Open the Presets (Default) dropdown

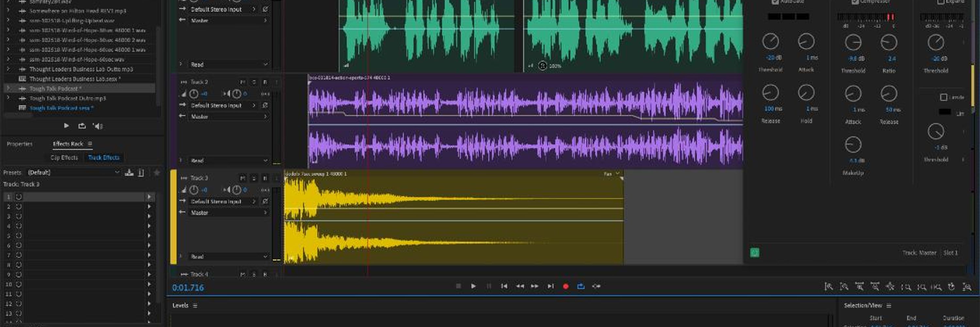coord(74,172)
